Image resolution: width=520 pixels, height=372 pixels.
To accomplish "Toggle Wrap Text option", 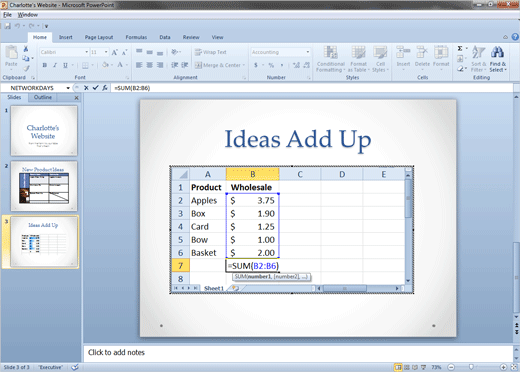I will (211, 52).
